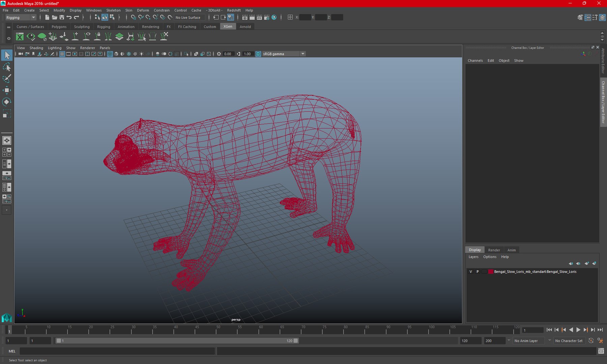607x364 pixels.
Task: Open script editor icon
Action: click(x=601, y=351)
